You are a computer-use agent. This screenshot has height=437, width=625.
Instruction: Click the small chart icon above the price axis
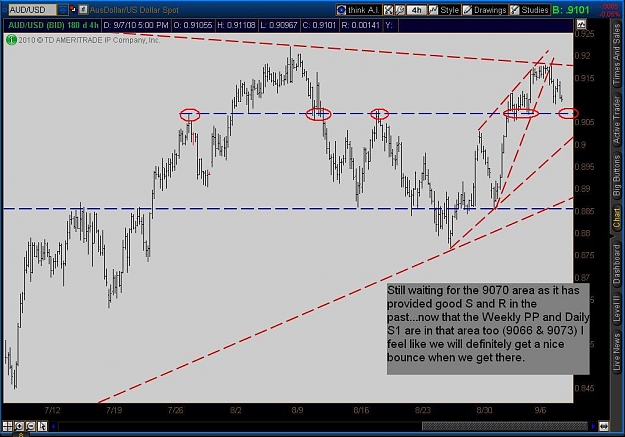(581, 25)
